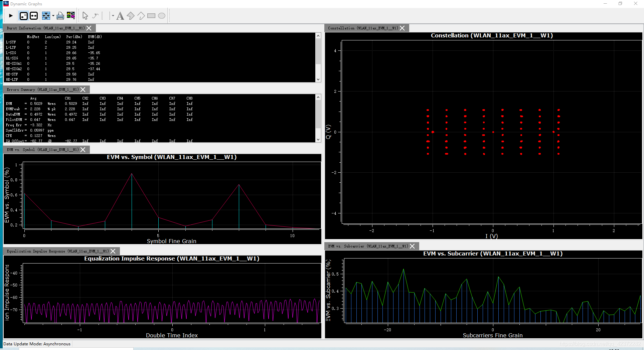
Task: Click the SymClkErr value 0.05997
Action: pyautogui.click(x=37, y=130)
